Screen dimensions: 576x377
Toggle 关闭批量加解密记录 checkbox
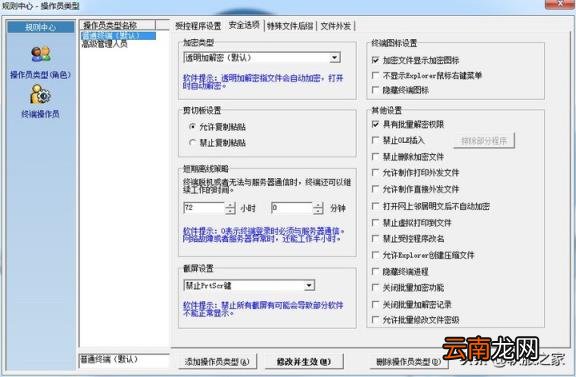coord(375,304)
